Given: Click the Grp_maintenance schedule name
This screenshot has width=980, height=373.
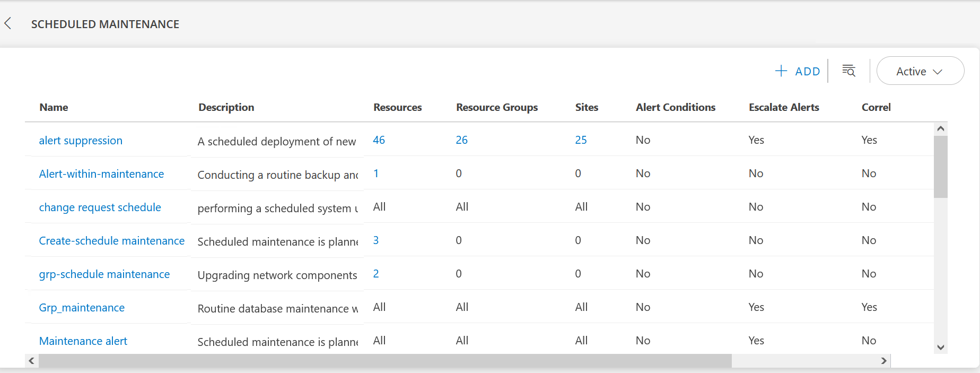Looking at the screenshot, I should (82, 308).
